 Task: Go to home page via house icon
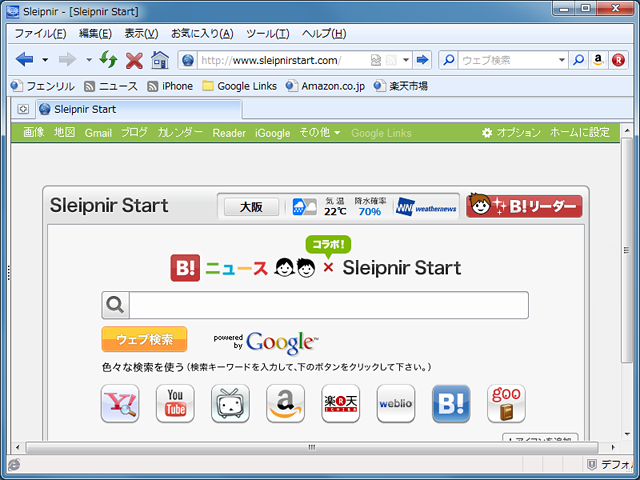click(160, 60)
